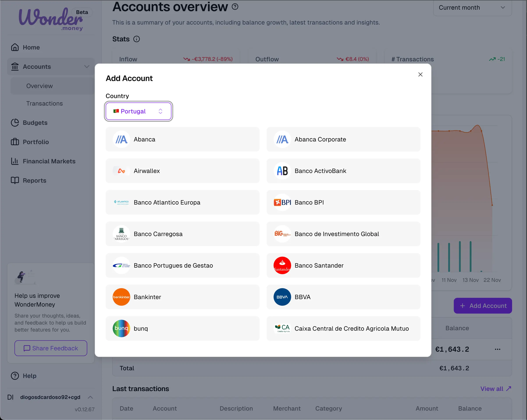Expand the diogosdcardoso92+cgd user menu
The height and width of the screenshot is (420, 527).
pyautogui.click(x=90, y=397)
